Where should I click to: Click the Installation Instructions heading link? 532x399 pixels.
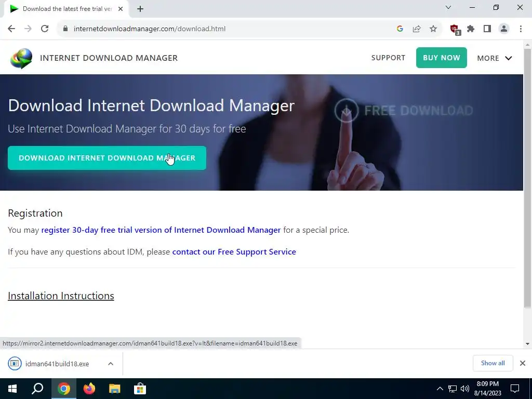tap(61, 296)
